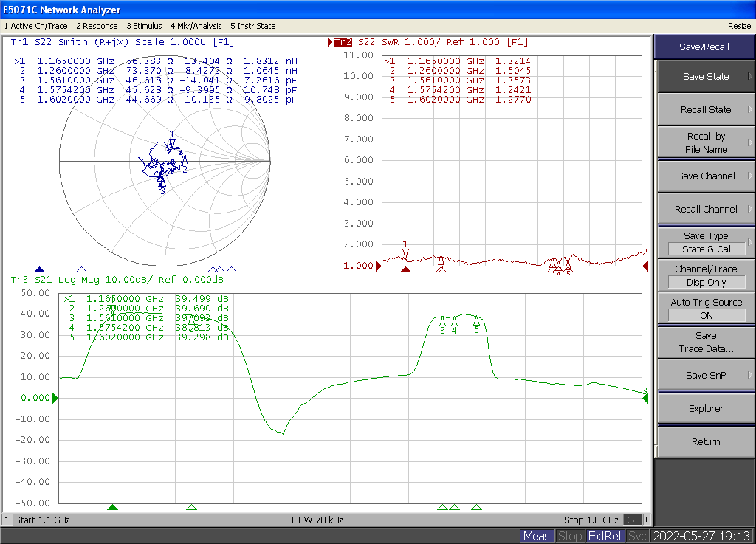Click green reference arrow right of S21 plot
The height and width of the screenshot is (544, 756).
click(645, 398)
